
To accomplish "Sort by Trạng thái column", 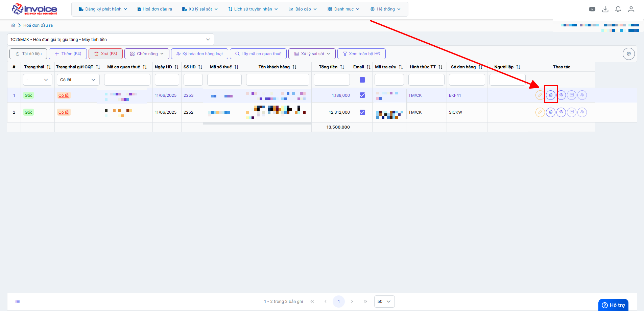I will [x=49, y=67].
